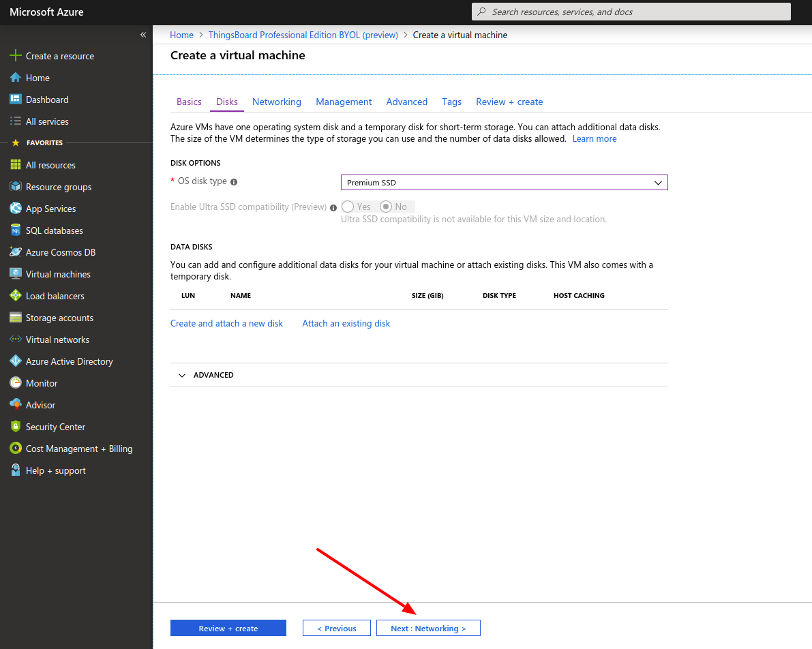The width and height of the screenshot is (812, 649).
Task: Click the Microsoft Azure logo text
Action: [x=46, y=12]
